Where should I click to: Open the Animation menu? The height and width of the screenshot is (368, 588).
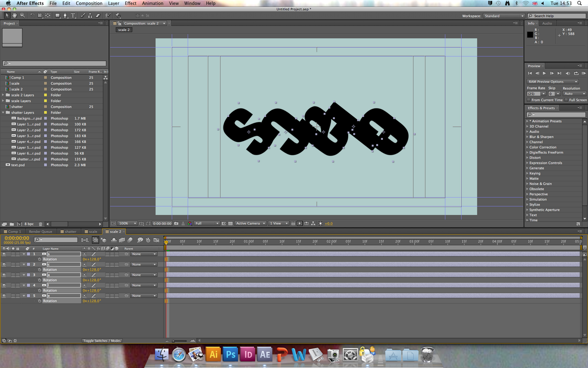point(153,3)
